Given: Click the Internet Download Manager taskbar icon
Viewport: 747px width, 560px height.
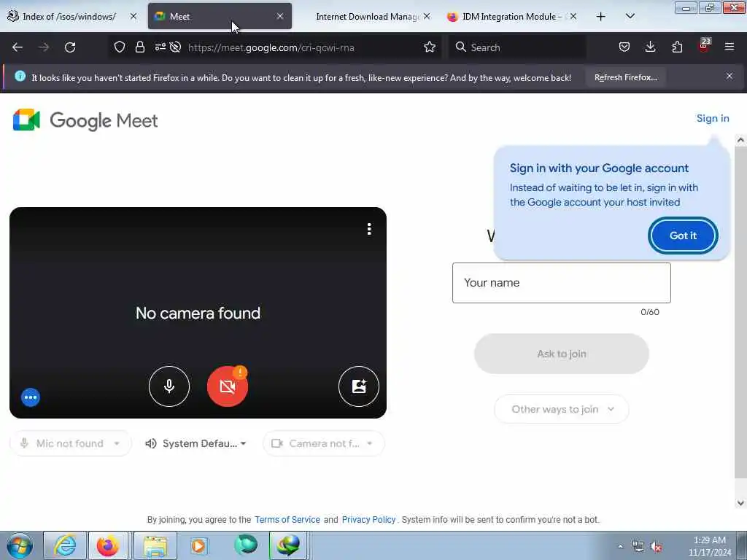Looking at the screenshot, I should pos(288,545).
